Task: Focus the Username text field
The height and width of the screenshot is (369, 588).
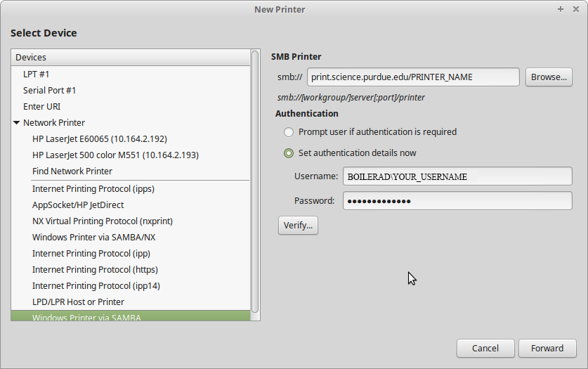Action: point(457,176)
